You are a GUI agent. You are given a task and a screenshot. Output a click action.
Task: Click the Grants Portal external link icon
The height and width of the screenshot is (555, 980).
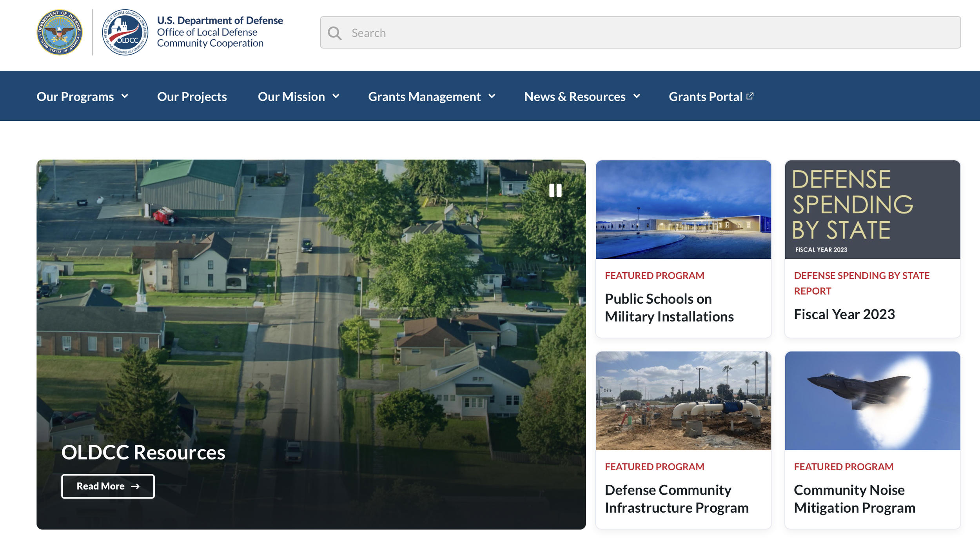pyautogui.click(x=750, y=96)
